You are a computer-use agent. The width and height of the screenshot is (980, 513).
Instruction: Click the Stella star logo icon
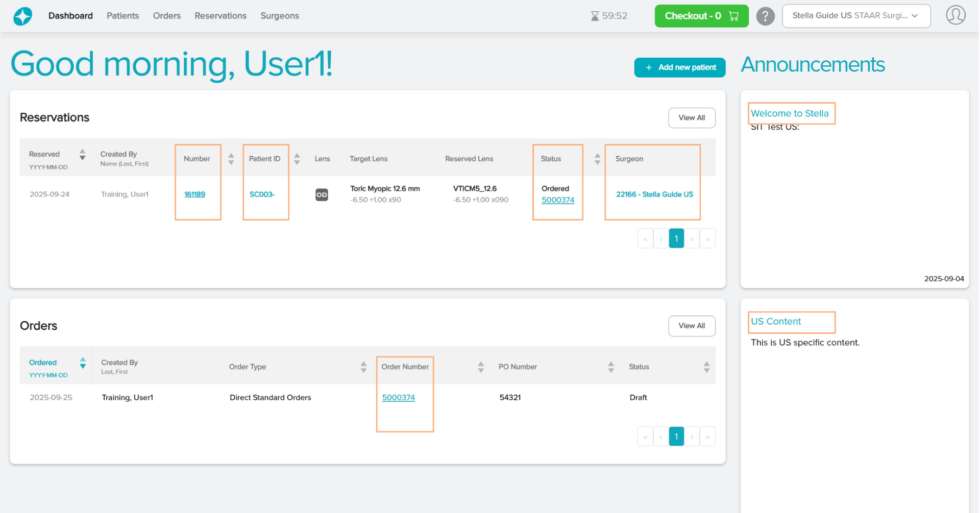[x=22, y=16]
